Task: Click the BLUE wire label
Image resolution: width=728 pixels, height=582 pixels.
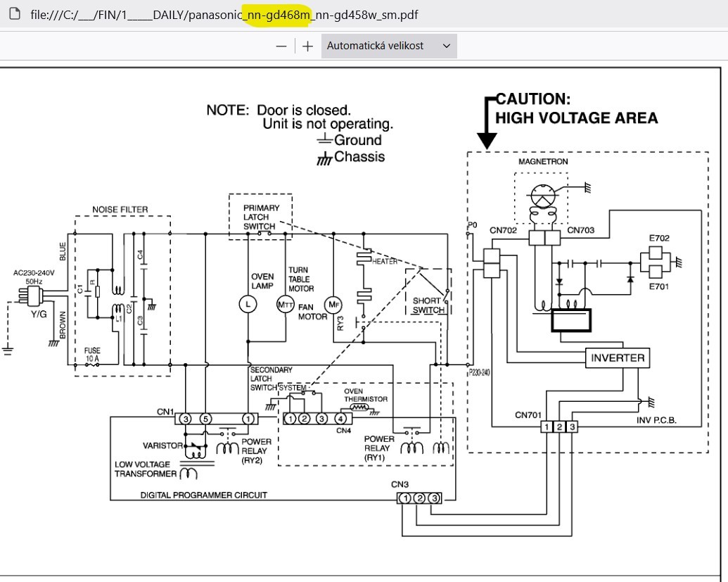Action: tap(63, 251)
